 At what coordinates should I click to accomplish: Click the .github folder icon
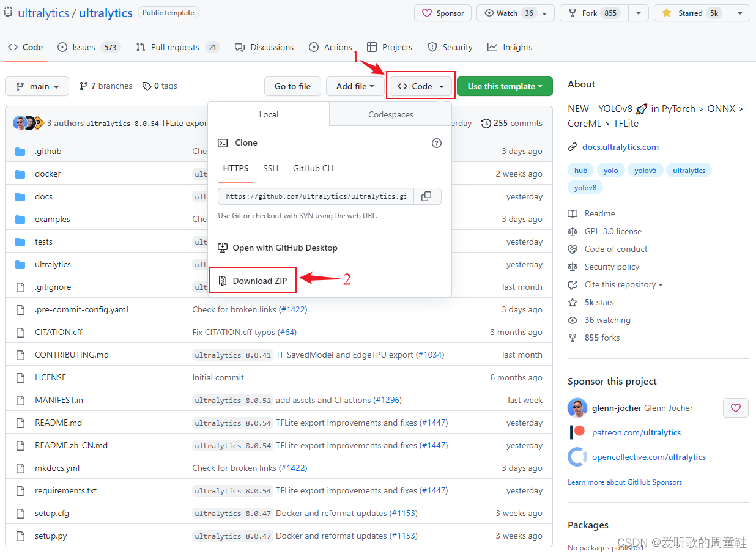click(x=20, y=151)
